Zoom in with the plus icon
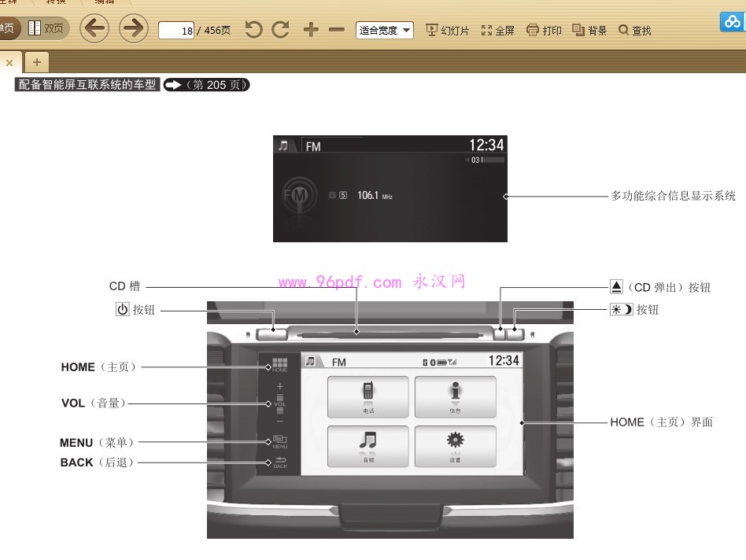746x560 pixels. click(312, 30)
